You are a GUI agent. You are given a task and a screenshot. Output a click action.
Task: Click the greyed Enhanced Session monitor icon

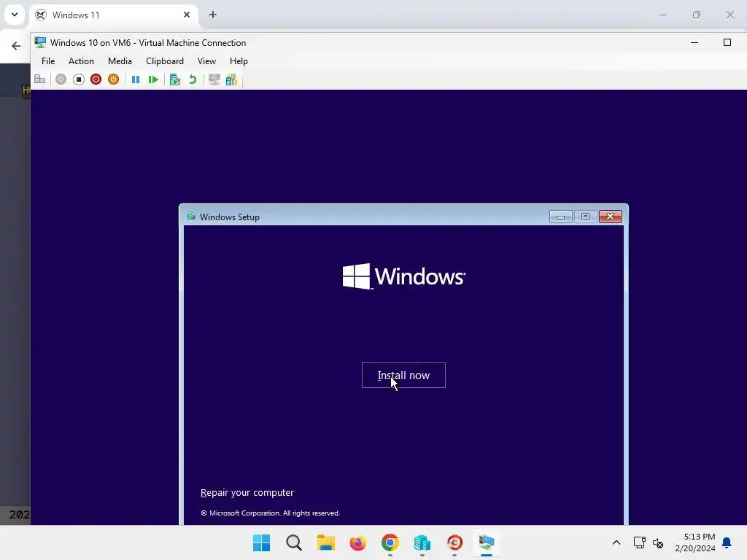(x=214, y=79)
